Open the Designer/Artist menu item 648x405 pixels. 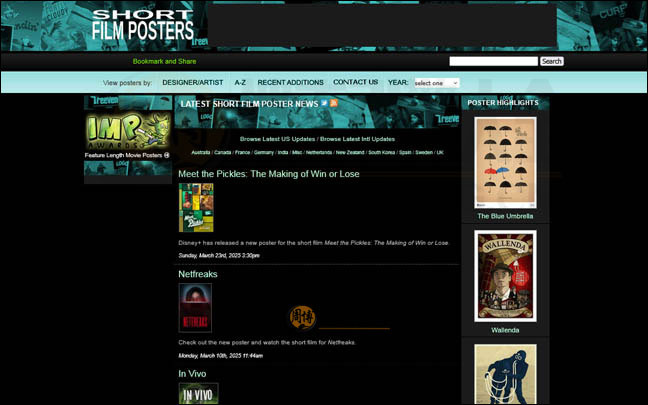193,83
